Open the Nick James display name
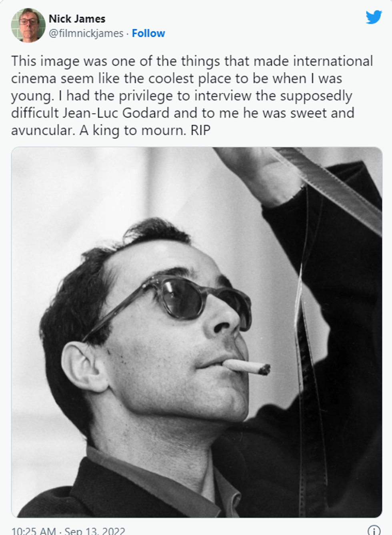 click(x=77, y=19)
